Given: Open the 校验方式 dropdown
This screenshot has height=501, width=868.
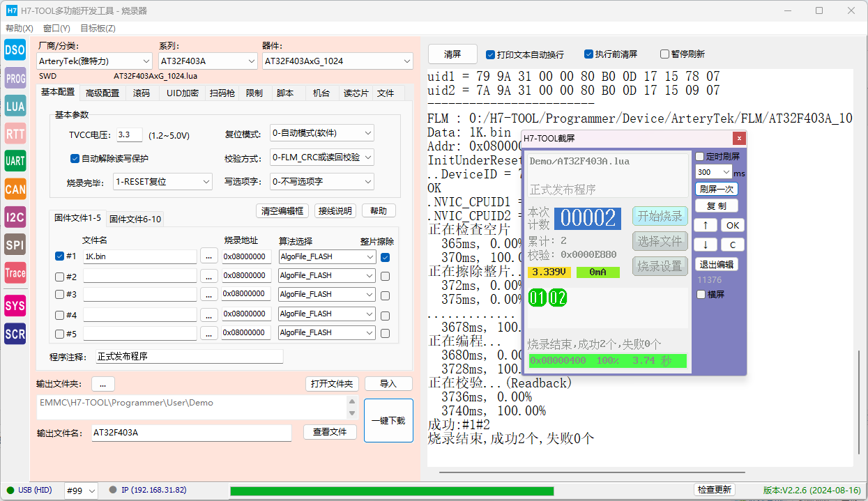Looking at the screenshot, I should [322, 157].
